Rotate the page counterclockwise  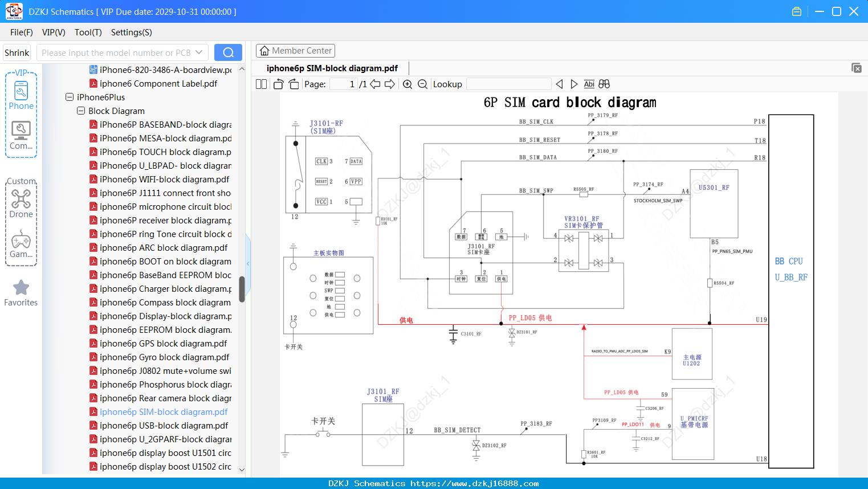[279, 84]
